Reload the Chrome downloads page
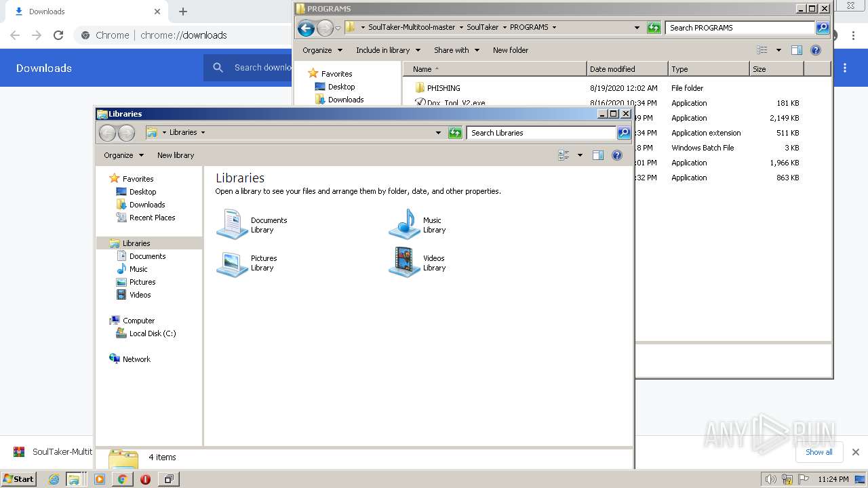This screenshot has width=868, height=488. [58, 35]
